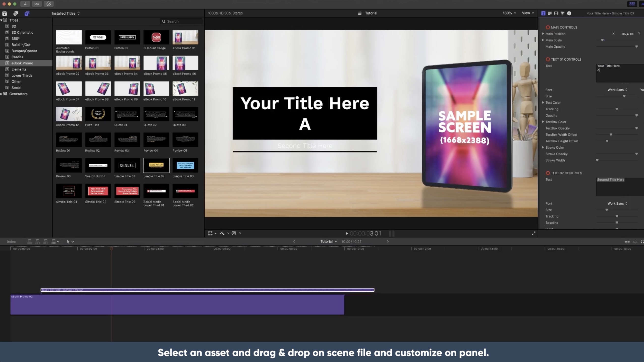The width and height of the screenshot is (644, 362).
Task: Open the Video inspector filmstrip icon
Action: [x=556, y=13]
